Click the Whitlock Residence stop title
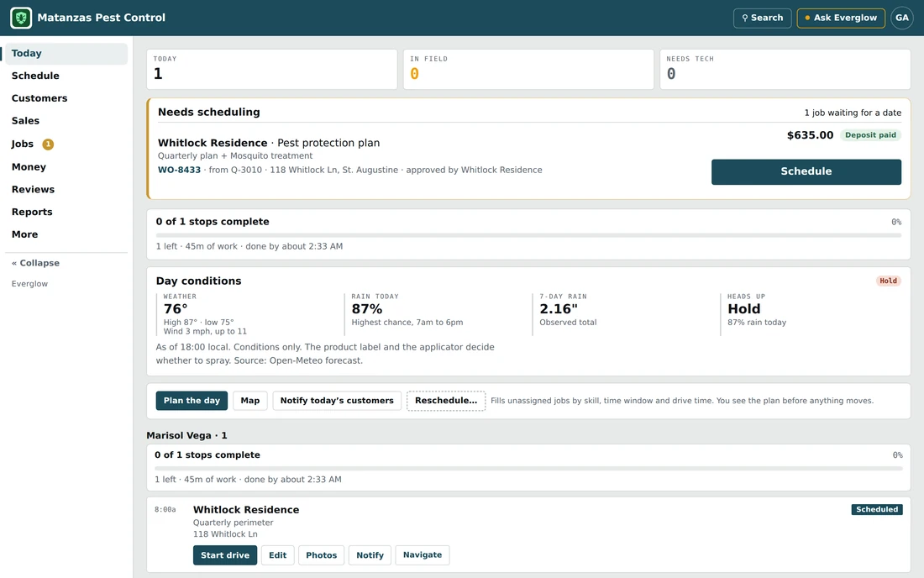 click(x=246, y=510)
